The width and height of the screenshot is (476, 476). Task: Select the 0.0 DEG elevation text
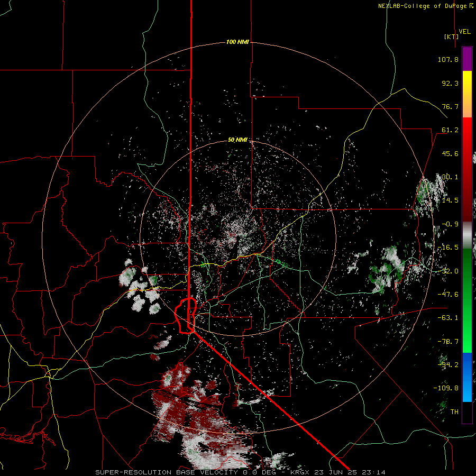point(258,472)
